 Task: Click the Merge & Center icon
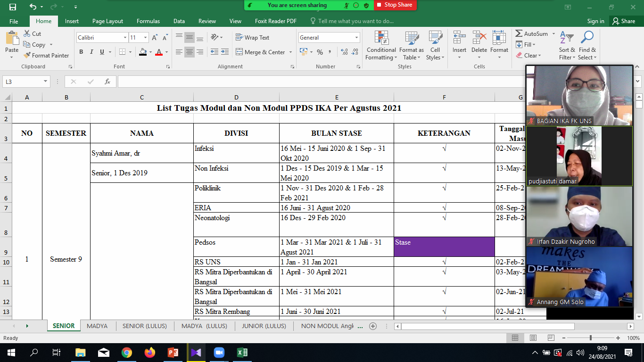pos(239,52)
